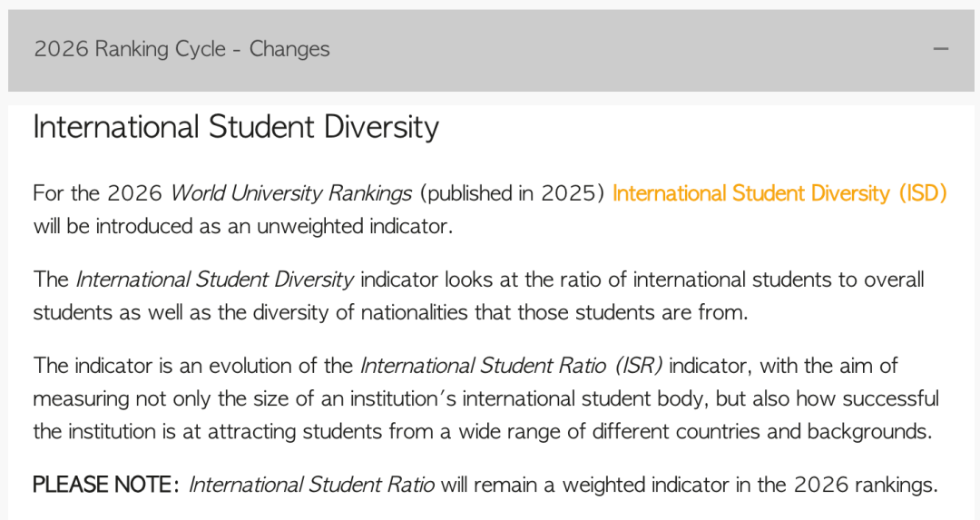Click the "(published in 2025)" text

tap(512, 193)
